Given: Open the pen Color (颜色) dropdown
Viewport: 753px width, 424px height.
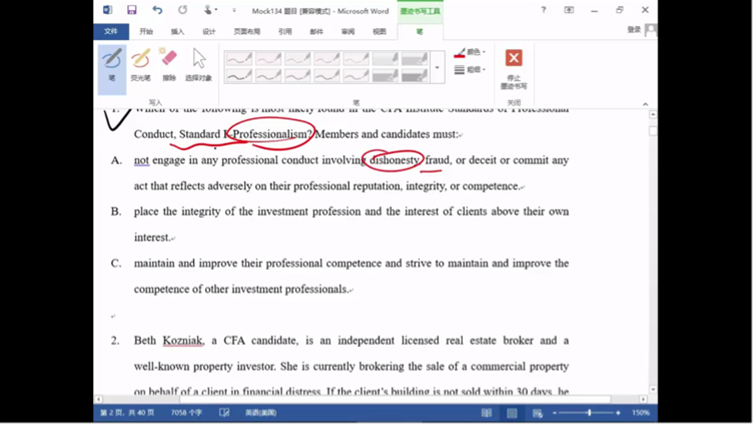Looking at the screenshot, I should (x=470, y=52).
